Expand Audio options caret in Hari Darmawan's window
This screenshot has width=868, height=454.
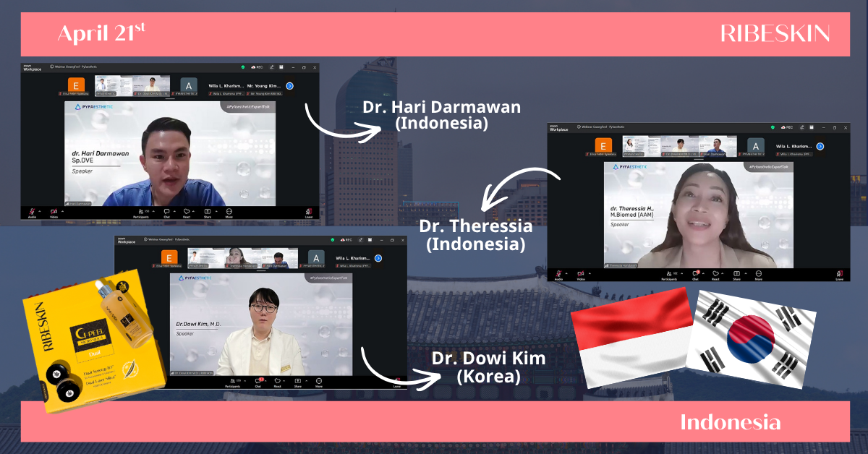tap(40, 211)
